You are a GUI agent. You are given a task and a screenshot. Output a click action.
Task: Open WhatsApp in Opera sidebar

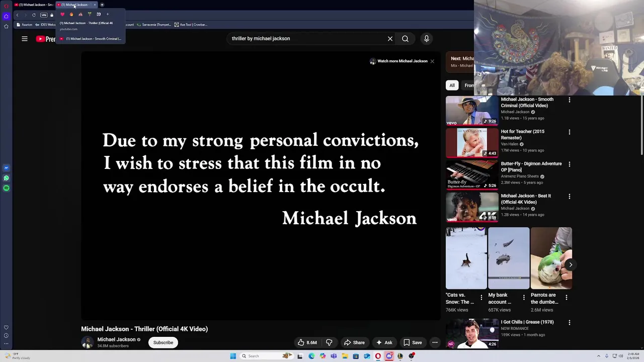(6, 178)
